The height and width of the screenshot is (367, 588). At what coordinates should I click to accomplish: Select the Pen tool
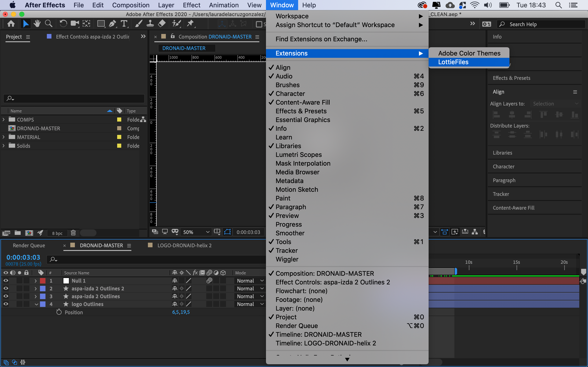112,24
